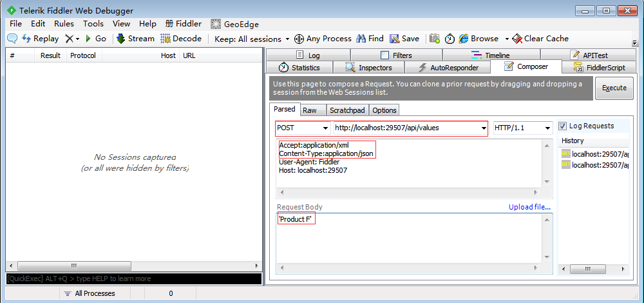Viewport: 644px width, 303px height.
Task: Click the Protocol column header
Action: click(83, 55)
